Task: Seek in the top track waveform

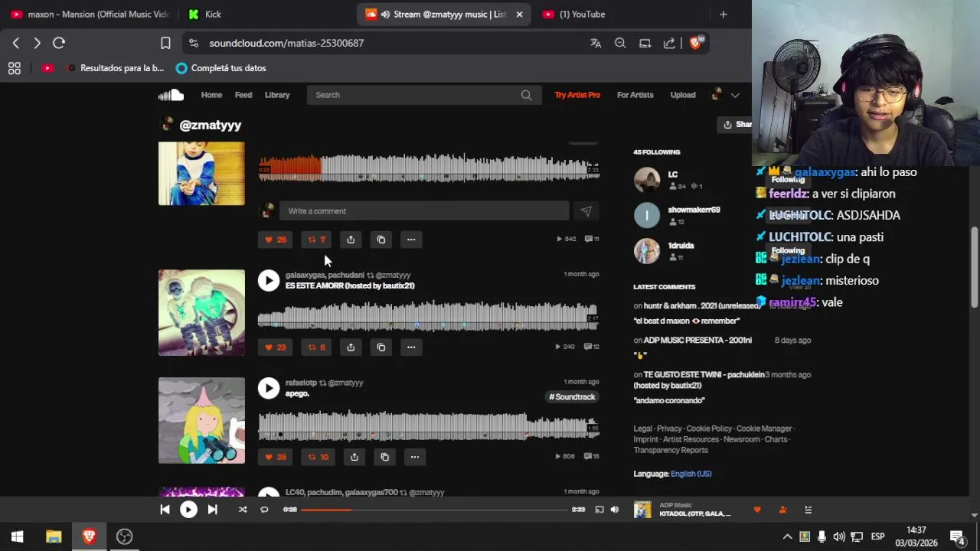Action: click(x=429, y=168)
